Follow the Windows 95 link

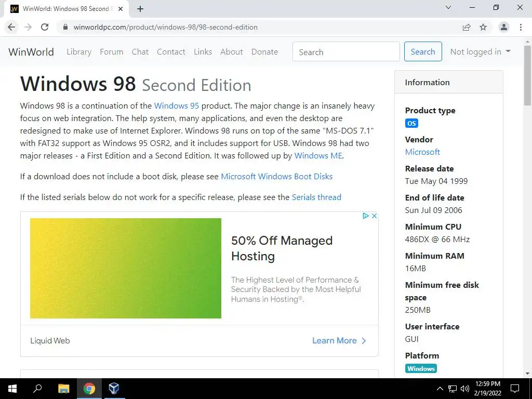coord(177,106)
